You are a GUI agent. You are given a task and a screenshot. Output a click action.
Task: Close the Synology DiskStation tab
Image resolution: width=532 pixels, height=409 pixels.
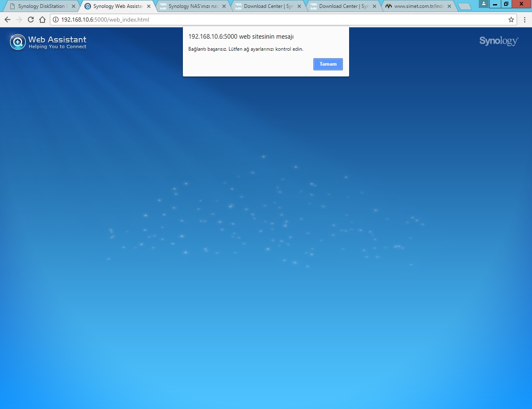pos(74,6)
